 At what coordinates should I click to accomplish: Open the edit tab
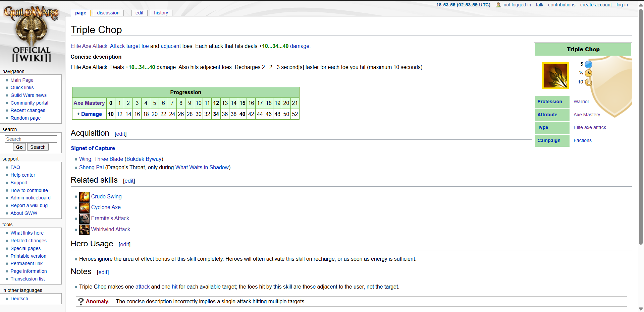point(140,13)
